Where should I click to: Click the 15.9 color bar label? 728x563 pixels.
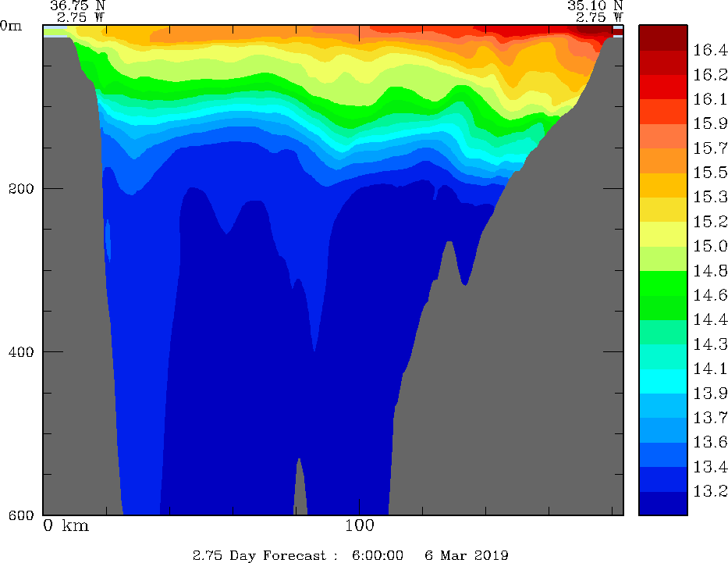710,123
